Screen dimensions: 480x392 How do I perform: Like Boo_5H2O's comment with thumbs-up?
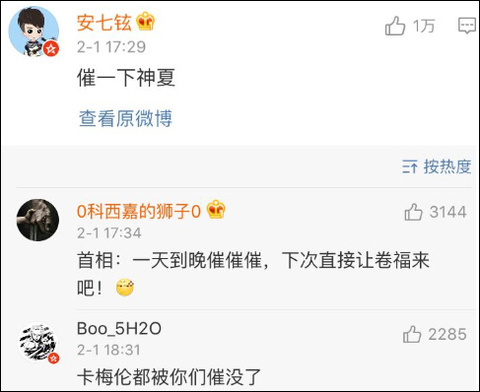coord(412,334)
